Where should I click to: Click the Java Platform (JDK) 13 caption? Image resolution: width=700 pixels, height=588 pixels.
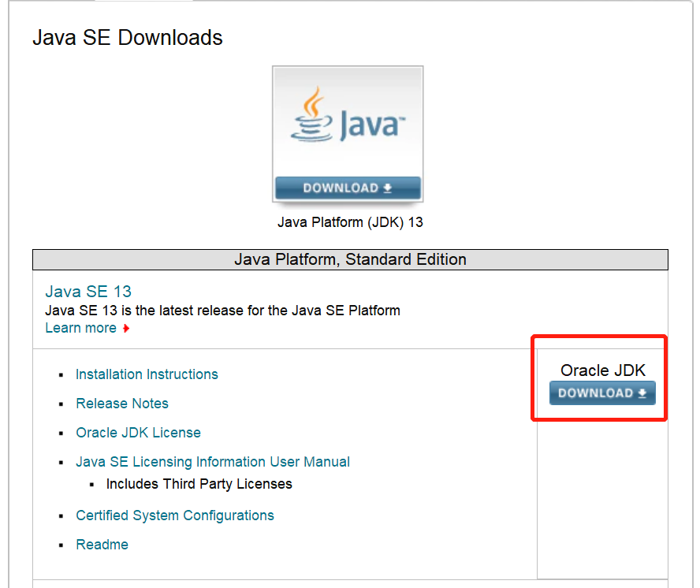(350, 222)
